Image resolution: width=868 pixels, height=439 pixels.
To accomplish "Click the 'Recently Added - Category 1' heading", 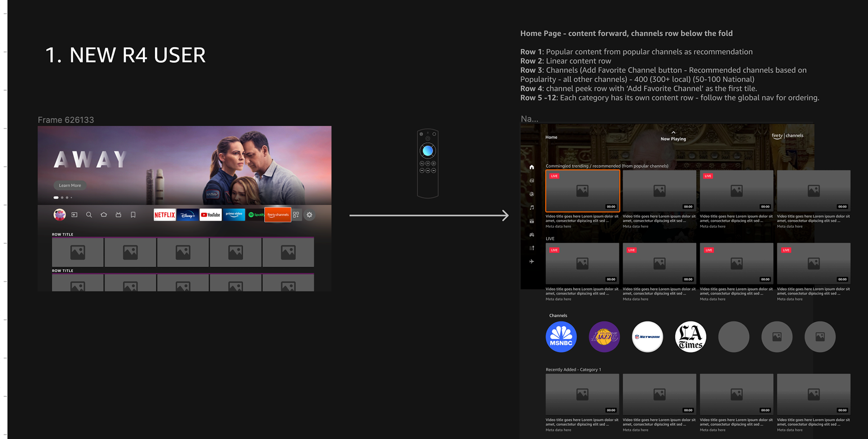I will 573,370.
